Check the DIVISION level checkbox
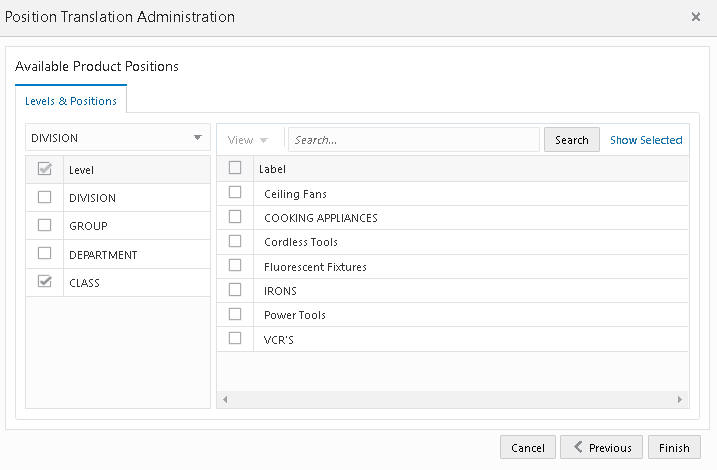This screenshot has height=470, width=717. (44, 197)
